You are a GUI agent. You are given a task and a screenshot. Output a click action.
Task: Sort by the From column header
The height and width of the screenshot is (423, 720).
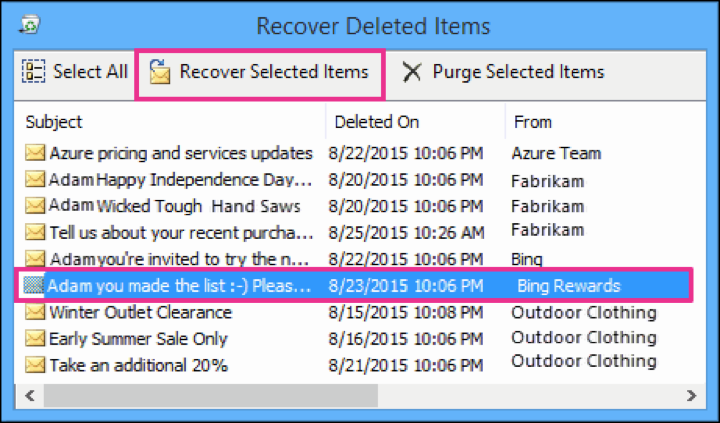(533, 122)
